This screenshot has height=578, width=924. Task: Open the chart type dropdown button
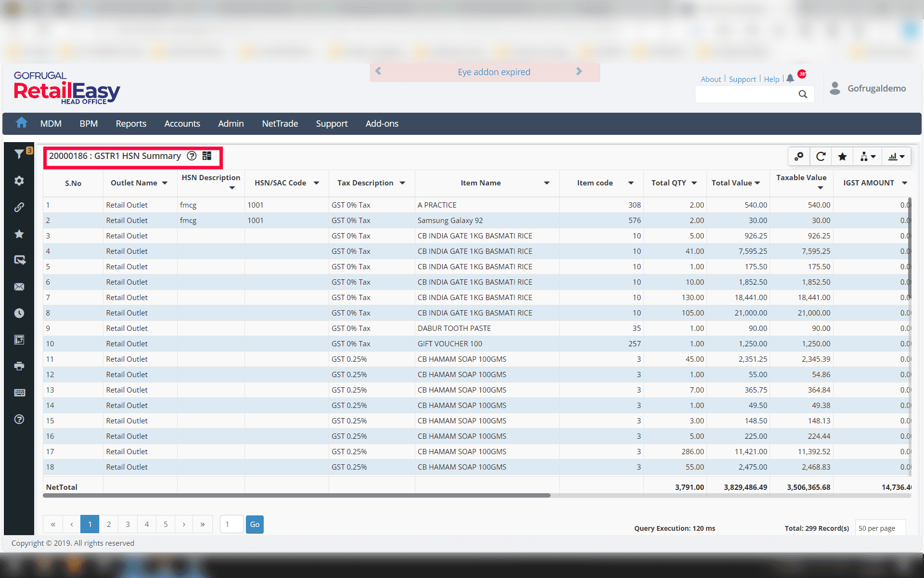pos(896,157)
